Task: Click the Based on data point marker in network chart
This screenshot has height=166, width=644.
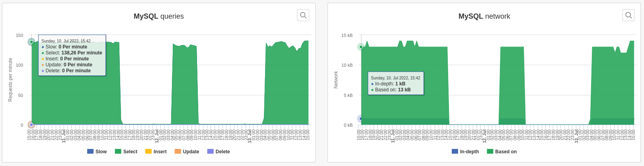Action: click(x=361, y=47)
